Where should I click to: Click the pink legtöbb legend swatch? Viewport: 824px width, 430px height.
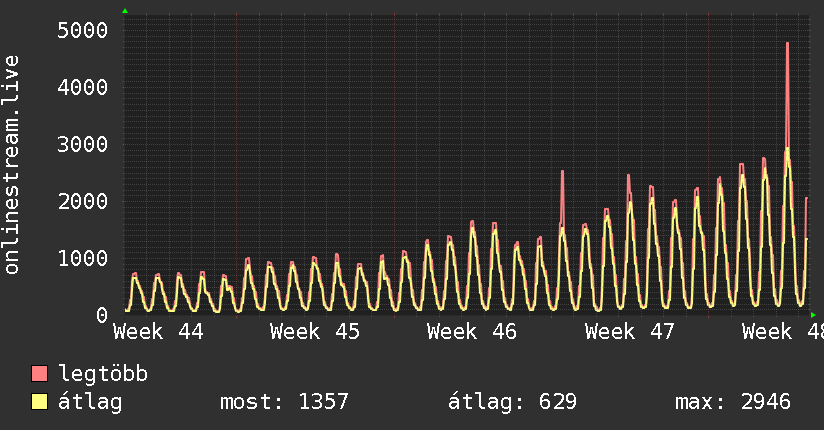[x=39, y=373]
